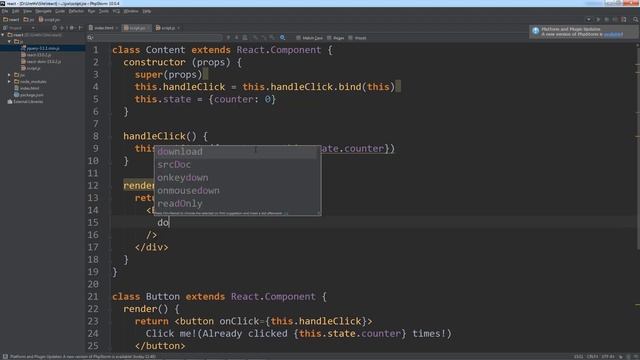Open the Run menu
This screenshot has width=640, height=360.
click(91, 11)
